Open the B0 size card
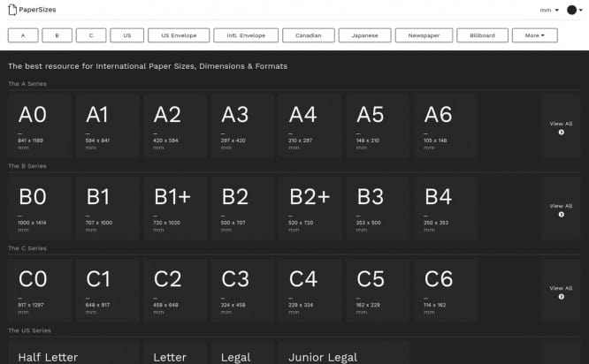 tap(40, 209)
